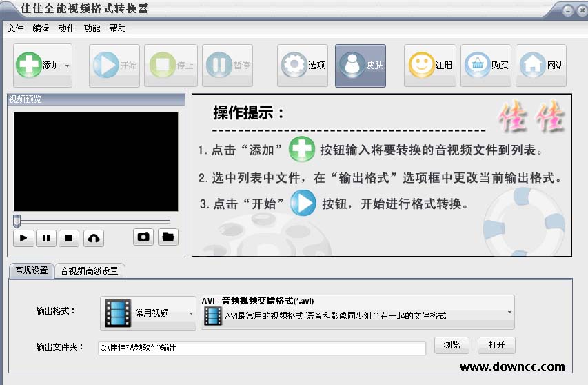Open the 常用视频 format category dropdown
The height and width of the screenshot is (385, 588).
pos(148,313)
